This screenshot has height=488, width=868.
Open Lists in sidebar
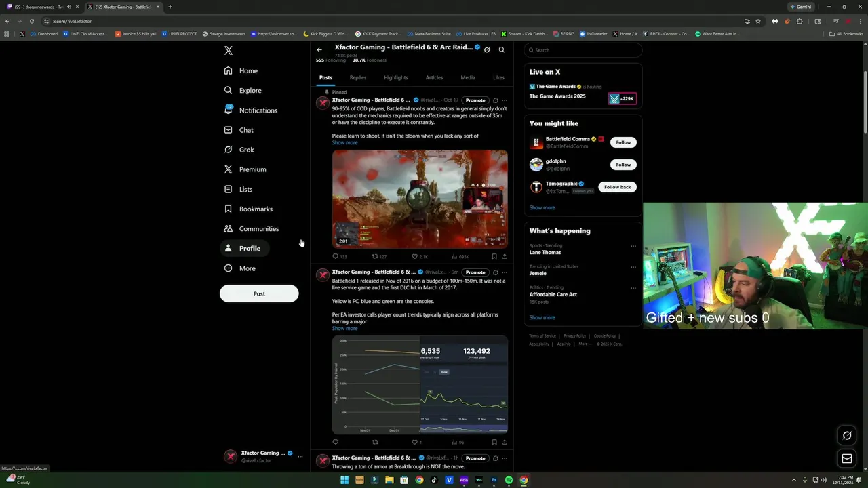point(238,189)
